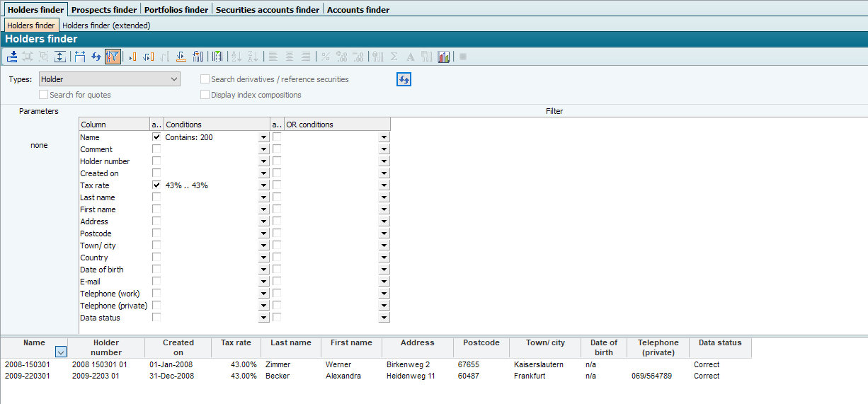Sort results by Tax rate column header

[236, 343]
